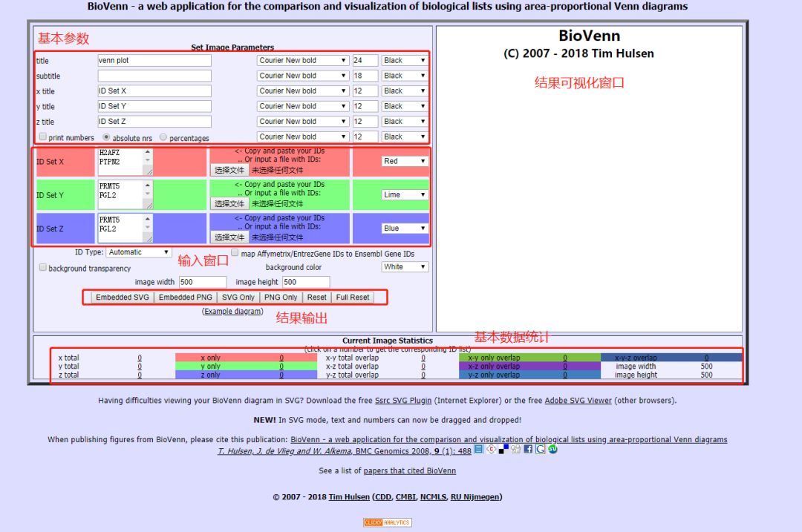This screenshot has height=532, width=802.
Task: Click the Reset button
Action: (316, 298)
